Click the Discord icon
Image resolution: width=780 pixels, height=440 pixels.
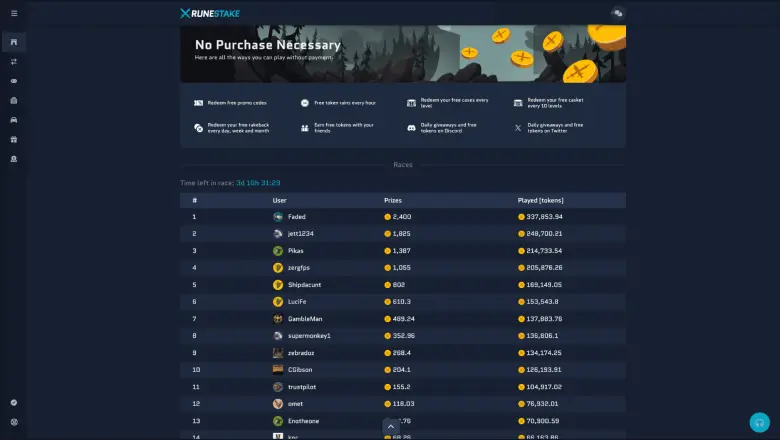[x=411, y=128]
